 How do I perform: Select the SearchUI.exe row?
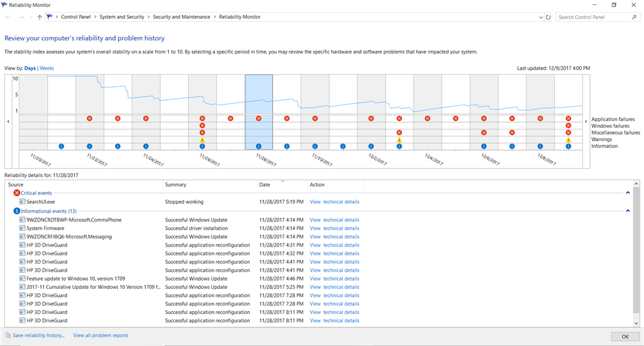point(319,202)
